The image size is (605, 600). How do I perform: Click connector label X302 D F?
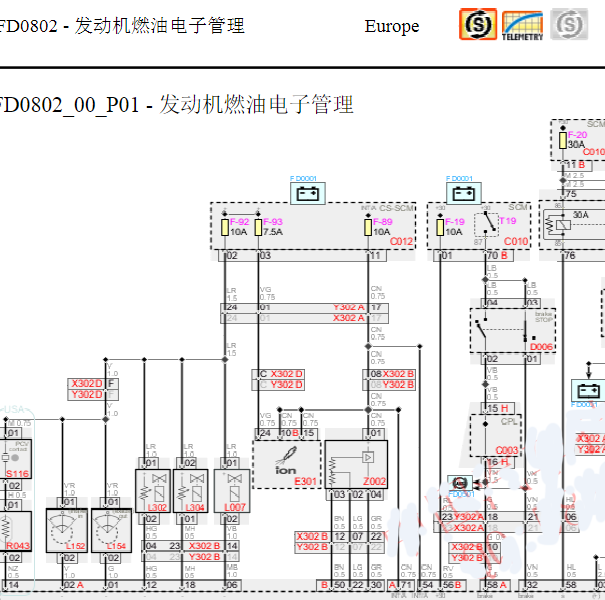tap(93, 384)
